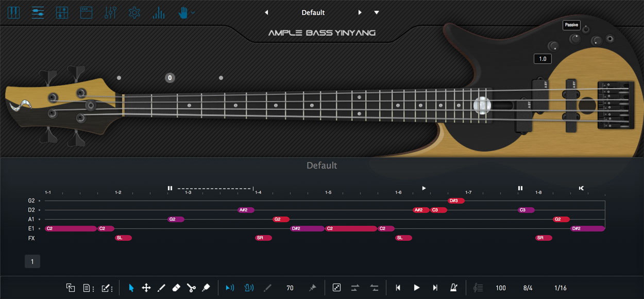Screen dimensions: 644x299
Task: Select the first long C2 note
Action: point(71,228)
